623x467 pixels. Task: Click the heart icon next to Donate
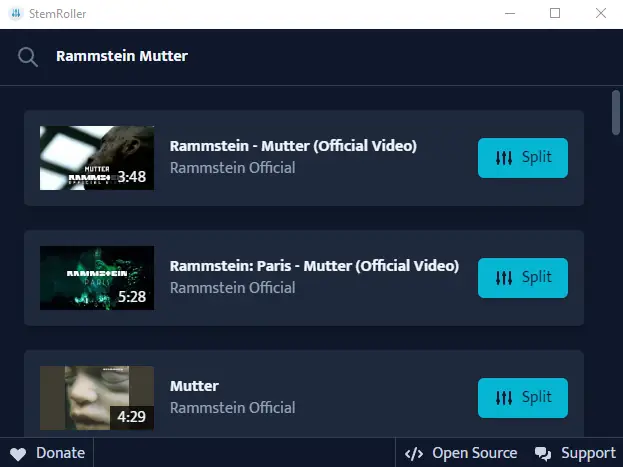[18, 453]
